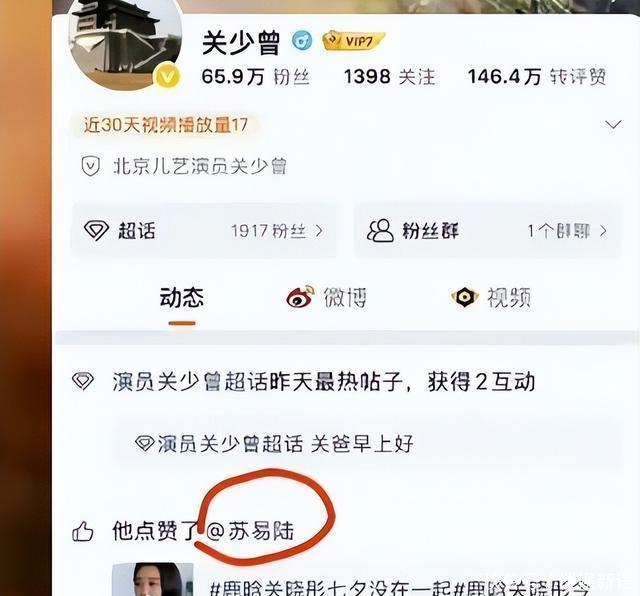
Task: Tap the thumbs-up icon beside 他点赞了
Action: (82, 532)
